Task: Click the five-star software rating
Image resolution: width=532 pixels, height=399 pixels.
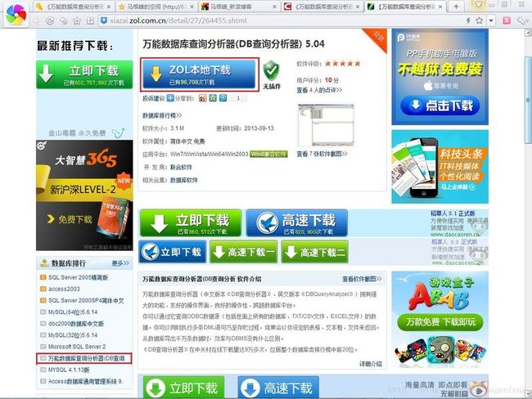Action: [343, 64]
